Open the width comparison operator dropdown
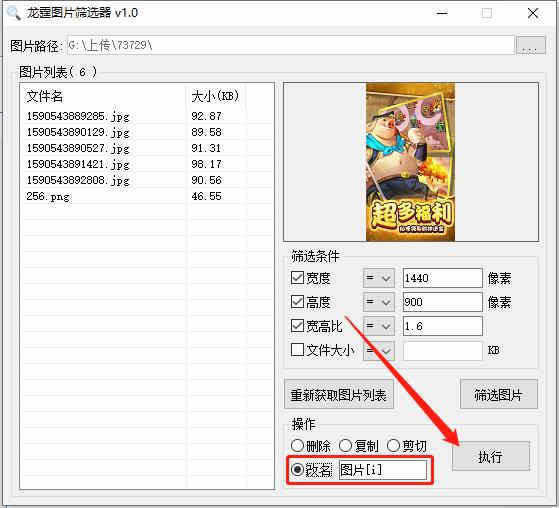 [x=379, y=278]
